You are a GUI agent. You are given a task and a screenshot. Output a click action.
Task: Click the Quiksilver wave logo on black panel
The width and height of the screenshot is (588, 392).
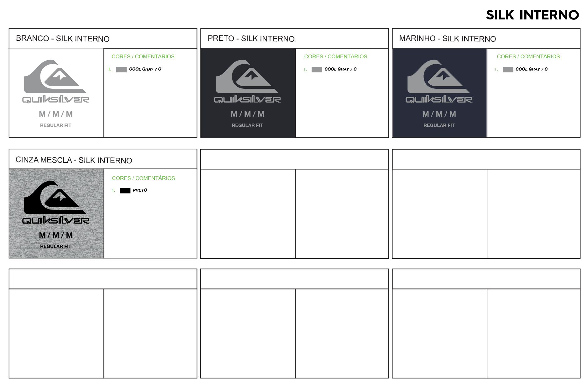click(247, 77)
